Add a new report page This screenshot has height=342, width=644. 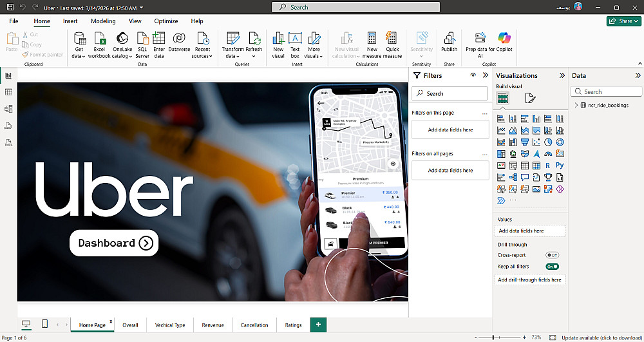point(317,325)
